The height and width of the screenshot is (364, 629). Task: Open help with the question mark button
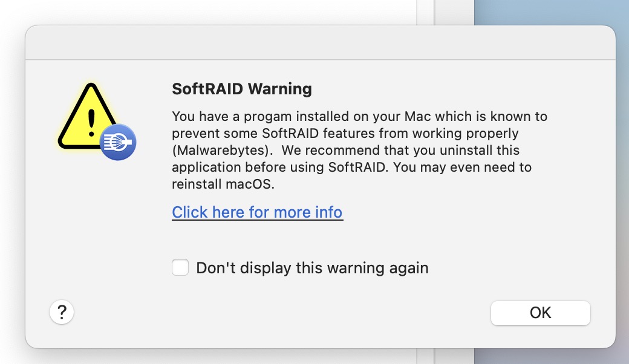(61, 313)
